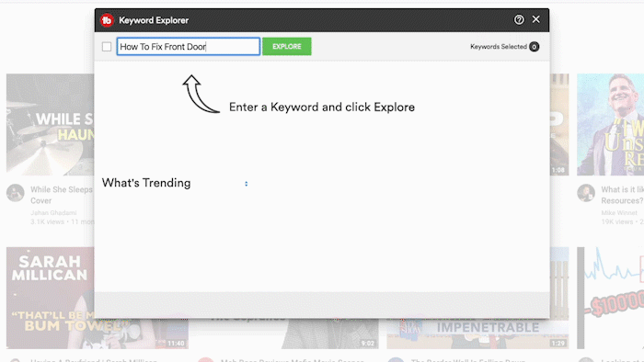Image resolution: width=644 pixels, height=362 pixels.
Task: Click the 'Keyword Explorer' title text
Action: pyautogui.click(x=154, y=20)
